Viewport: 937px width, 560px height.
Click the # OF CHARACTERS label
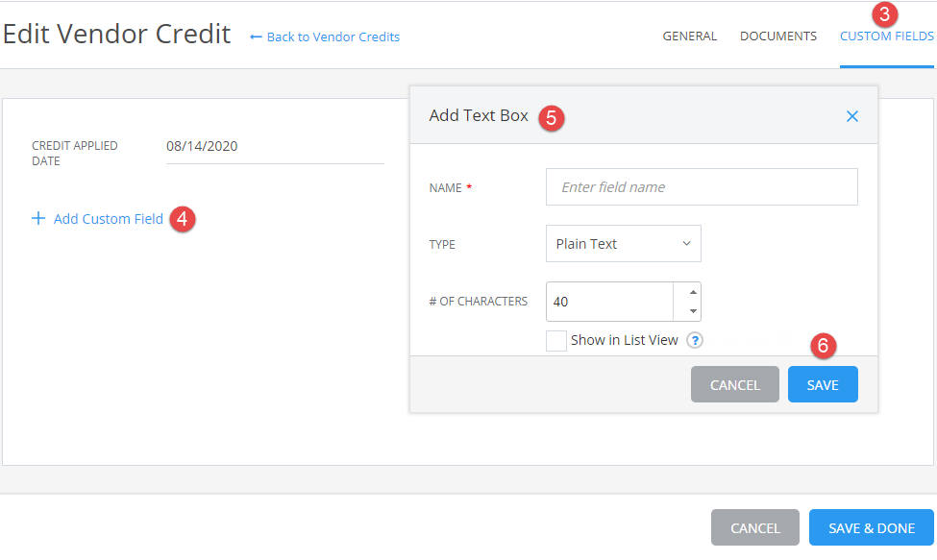click(x=478, y=302)
